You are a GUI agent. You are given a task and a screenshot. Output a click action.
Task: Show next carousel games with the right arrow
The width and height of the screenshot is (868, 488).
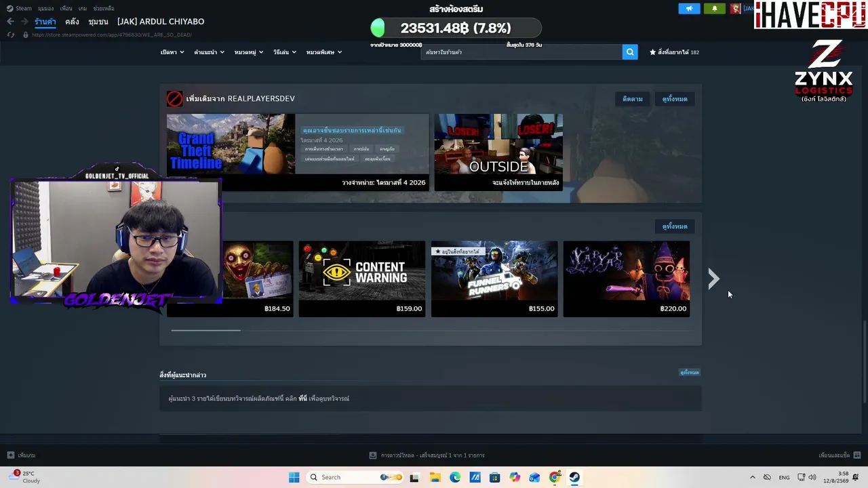(x=713, y=279)
